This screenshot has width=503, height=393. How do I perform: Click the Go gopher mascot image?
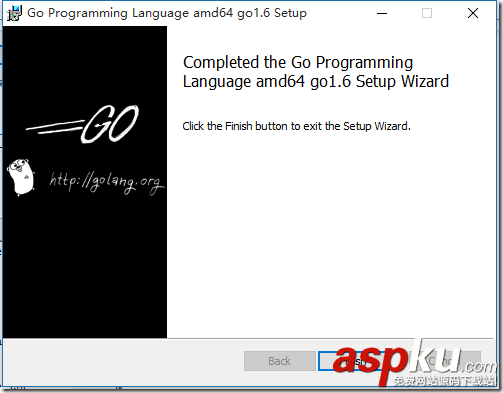coord(21,177)
